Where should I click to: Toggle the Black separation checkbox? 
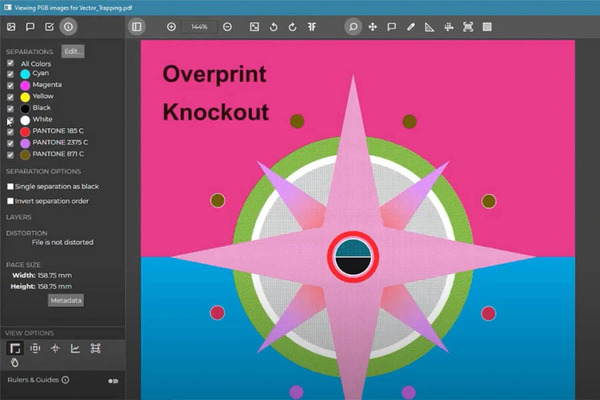[10, 108]
